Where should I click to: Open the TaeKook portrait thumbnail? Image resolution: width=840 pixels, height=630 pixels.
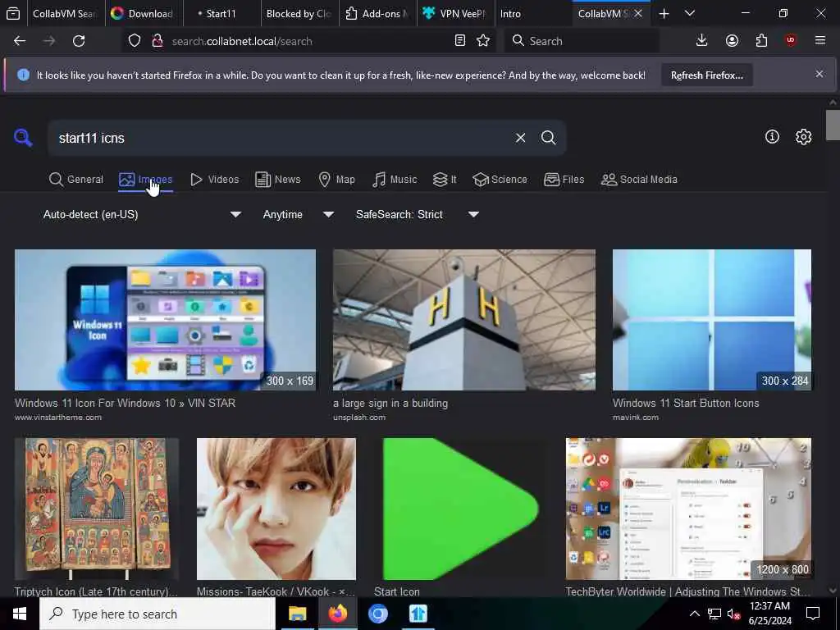point(276,509)
